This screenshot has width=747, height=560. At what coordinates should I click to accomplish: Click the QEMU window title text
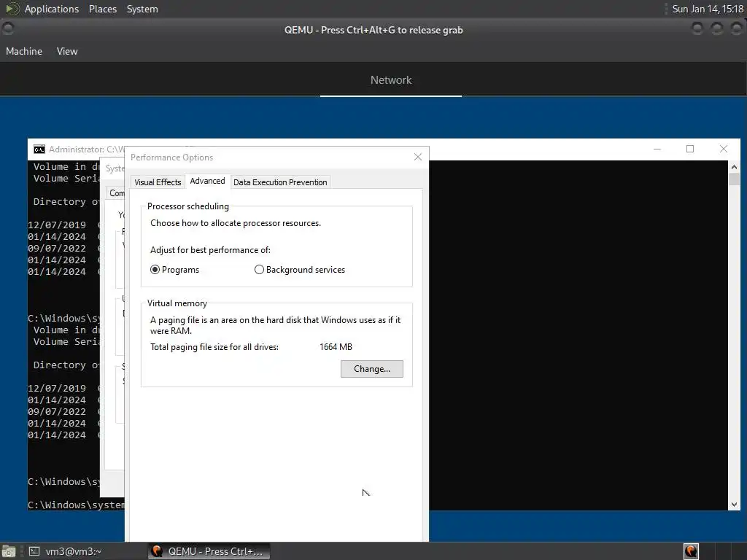tap(373, 30)
